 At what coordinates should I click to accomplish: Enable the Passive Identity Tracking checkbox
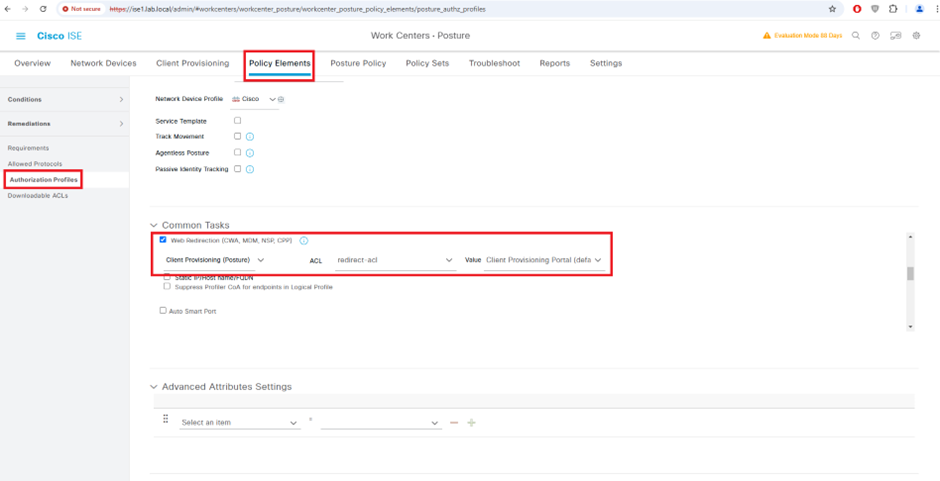[x=237, y=169]
